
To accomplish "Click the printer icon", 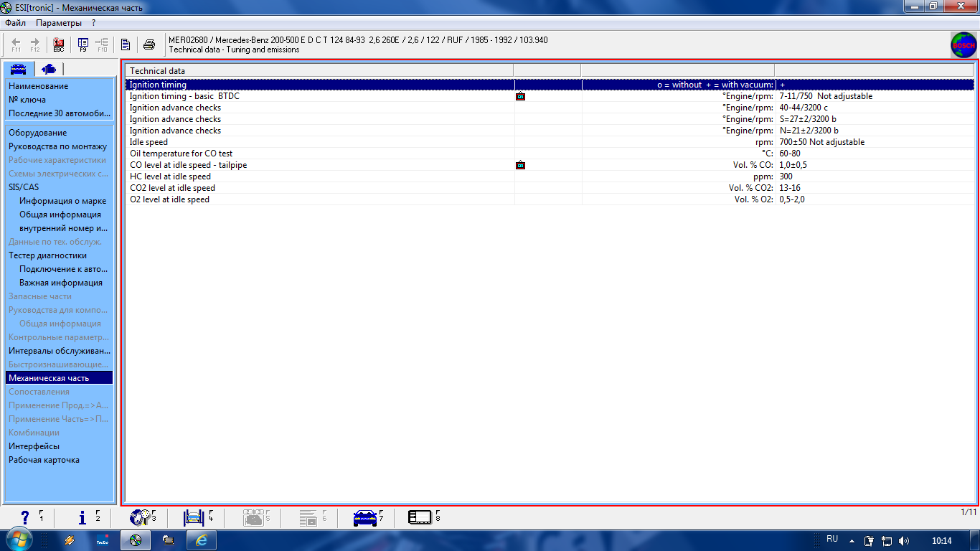I will pos(149,44).
